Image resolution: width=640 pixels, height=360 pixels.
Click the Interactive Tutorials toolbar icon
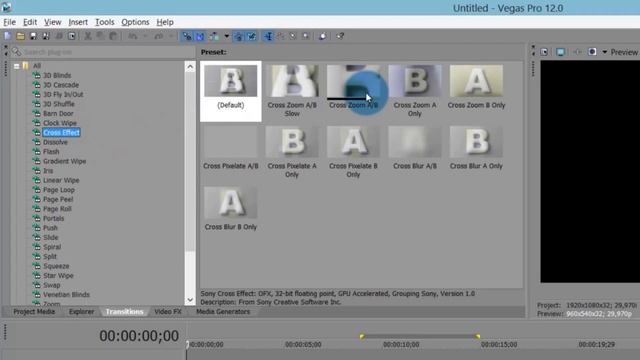coord(322,36)
